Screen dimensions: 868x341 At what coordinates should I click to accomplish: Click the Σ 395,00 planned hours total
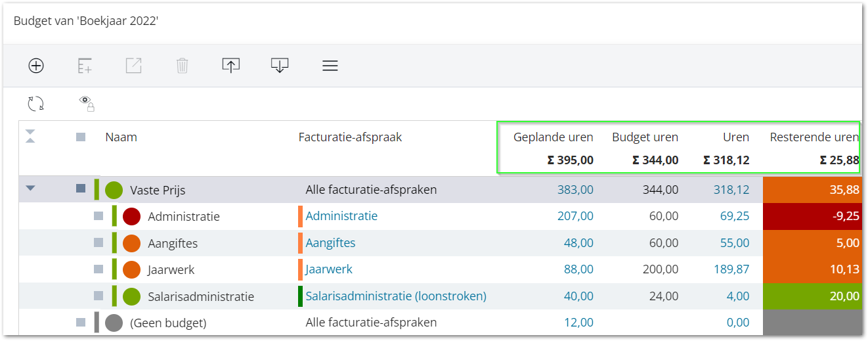(571, 160)
